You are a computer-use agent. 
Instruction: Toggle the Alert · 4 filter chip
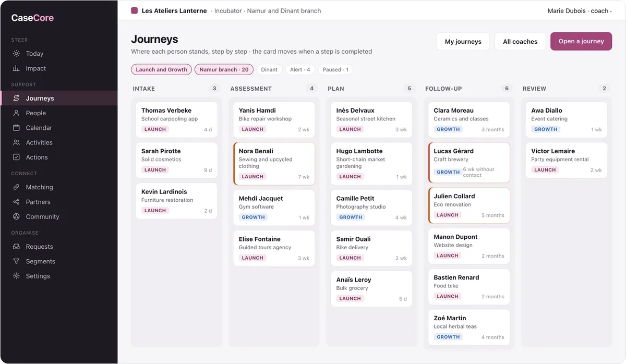click(x=300, y=69)
